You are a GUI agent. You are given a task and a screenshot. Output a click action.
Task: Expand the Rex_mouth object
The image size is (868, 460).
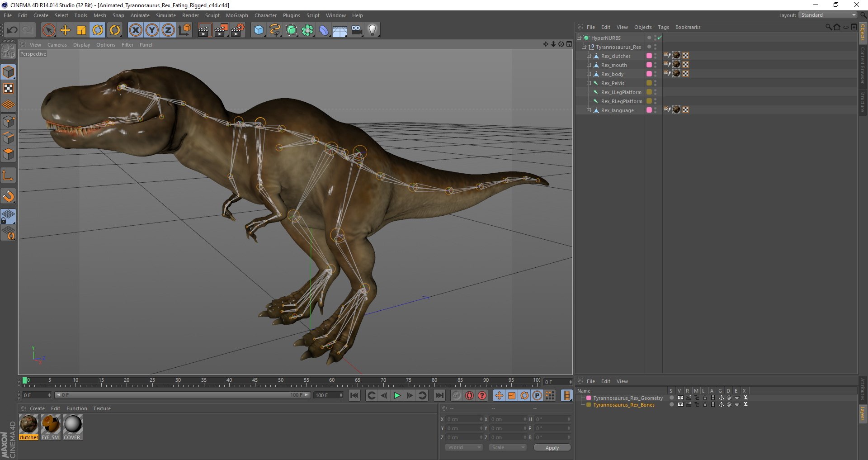pyautogui.click(x=589, y=65)
